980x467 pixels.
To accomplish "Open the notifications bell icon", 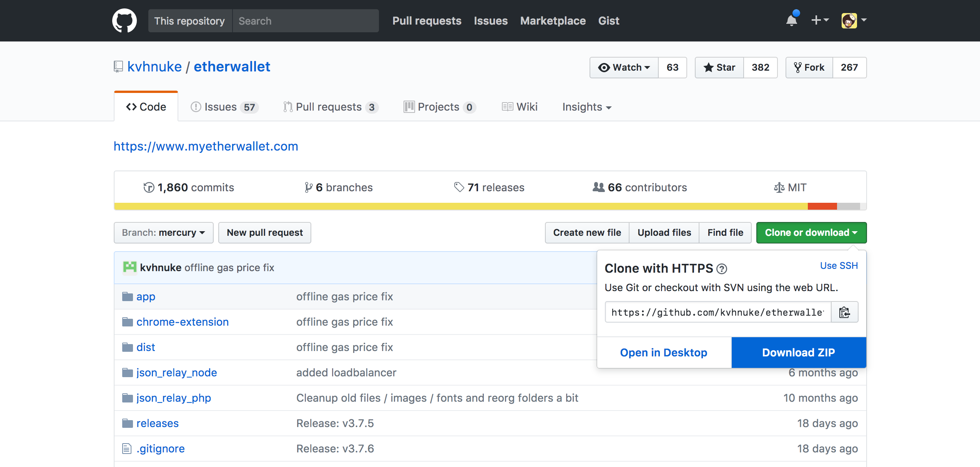I will [792, 20].
